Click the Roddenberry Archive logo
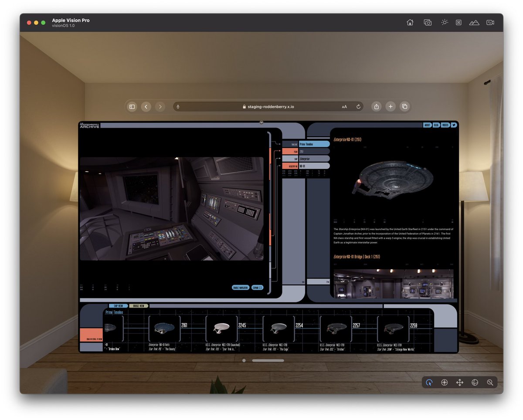 click(89, 125)
